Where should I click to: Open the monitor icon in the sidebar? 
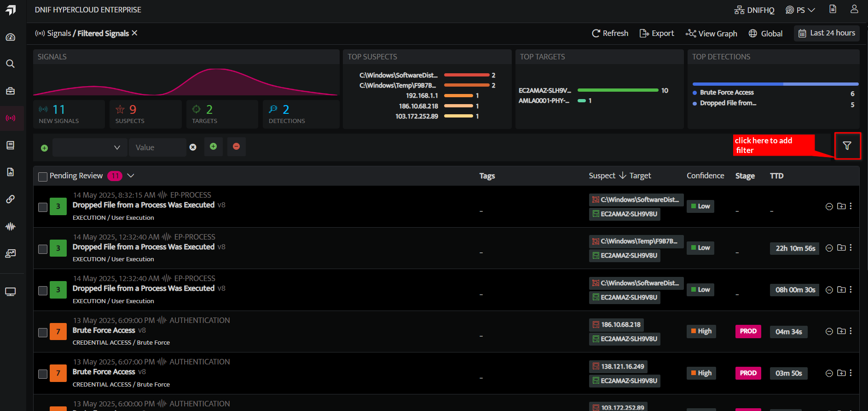pos(11,292)
